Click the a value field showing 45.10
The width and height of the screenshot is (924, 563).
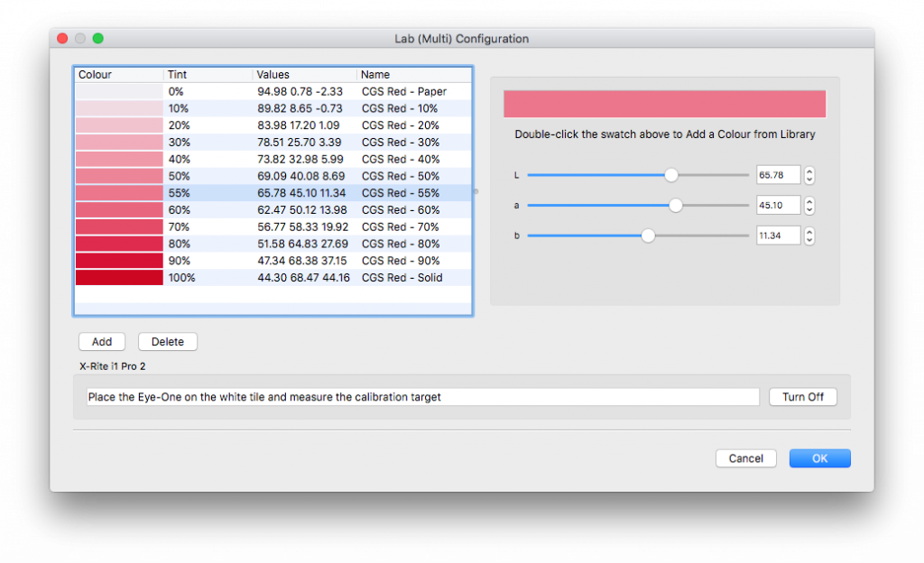(778, 205)
